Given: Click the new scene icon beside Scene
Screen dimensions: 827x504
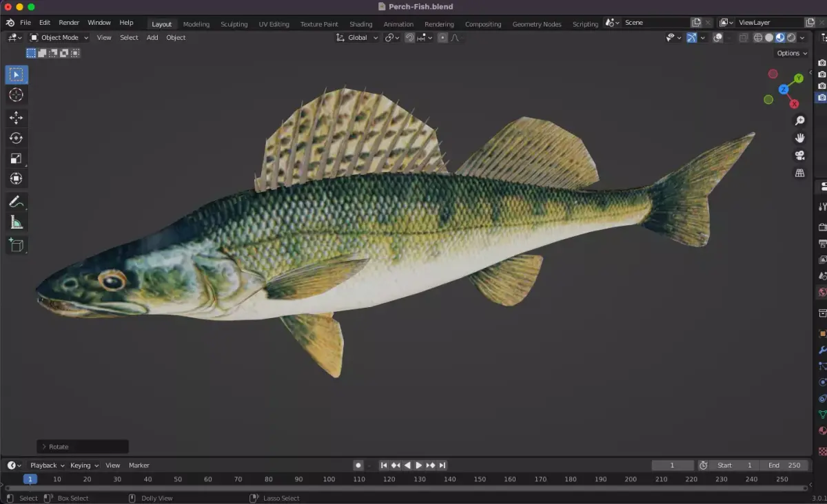Looking at the screenshot, I should (697, 23).
